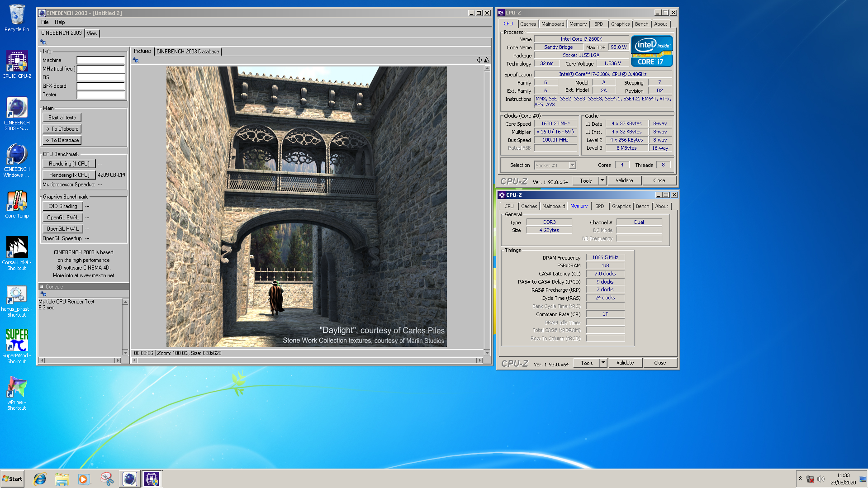
Task: Open CINEBENCH Windows desktop shortcut
Action: 17,161
